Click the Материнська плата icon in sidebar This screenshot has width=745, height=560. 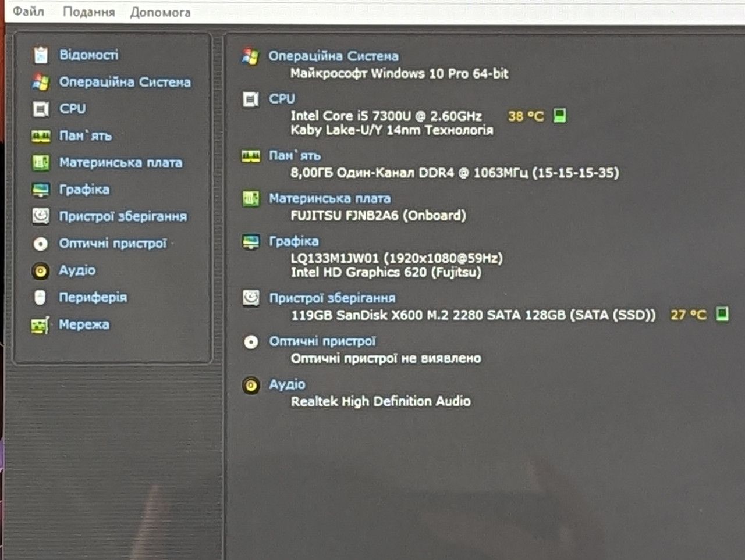41,163
